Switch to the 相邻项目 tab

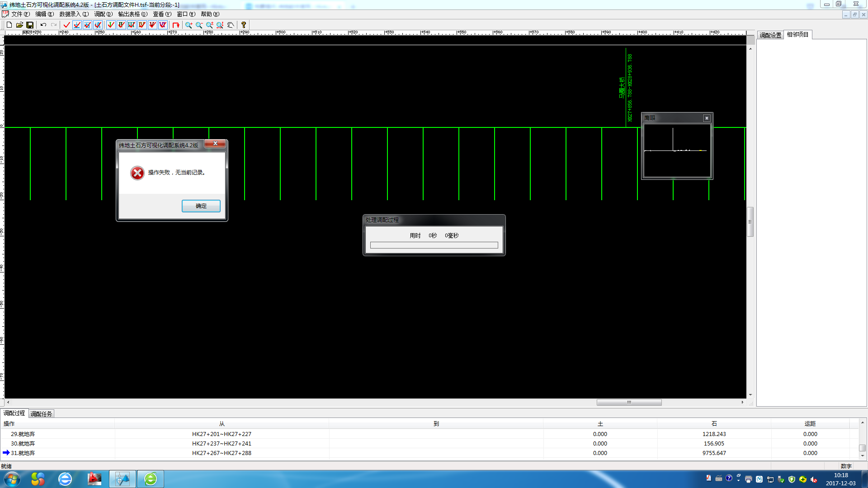797,34
